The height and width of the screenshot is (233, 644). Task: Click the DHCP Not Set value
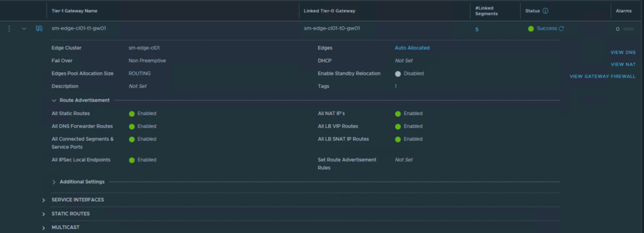(404, 61)
